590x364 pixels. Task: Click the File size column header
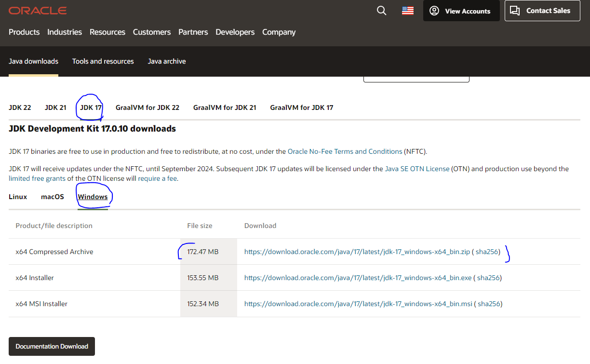tap(200, 226)
